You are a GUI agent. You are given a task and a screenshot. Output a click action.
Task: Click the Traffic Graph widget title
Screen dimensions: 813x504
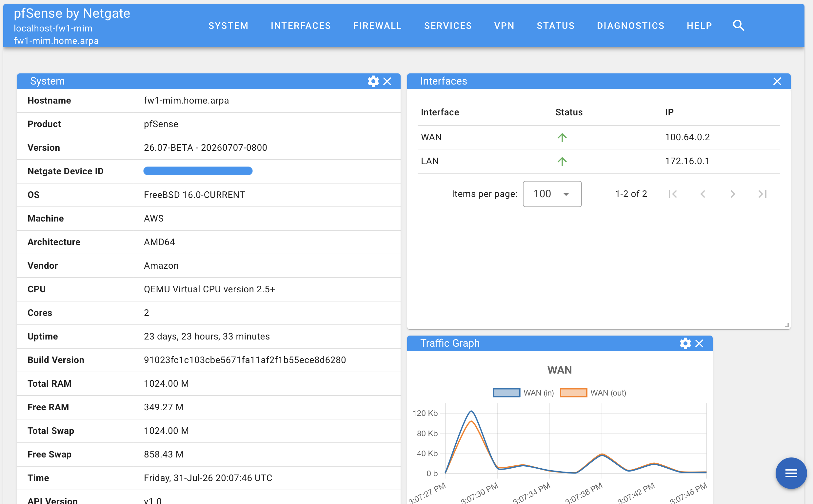450,343
